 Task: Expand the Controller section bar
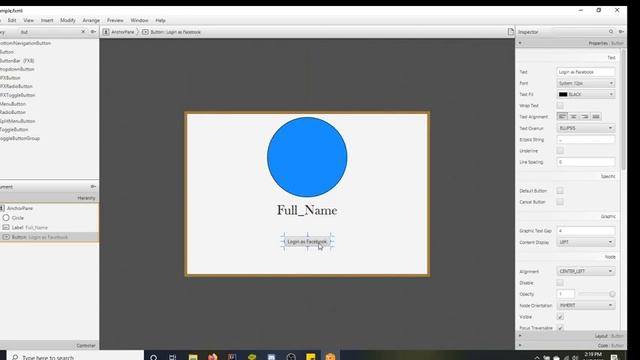click(49, 345)
